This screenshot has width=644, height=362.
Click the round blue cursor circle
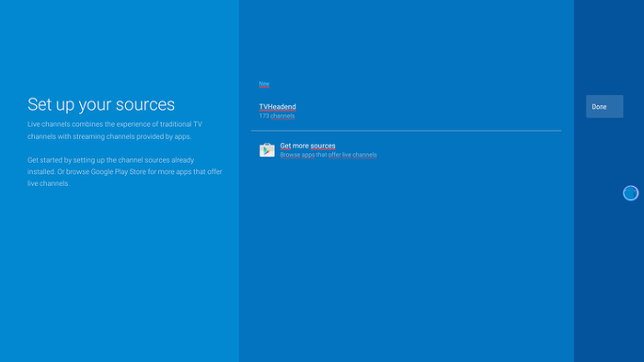(630, 193)
